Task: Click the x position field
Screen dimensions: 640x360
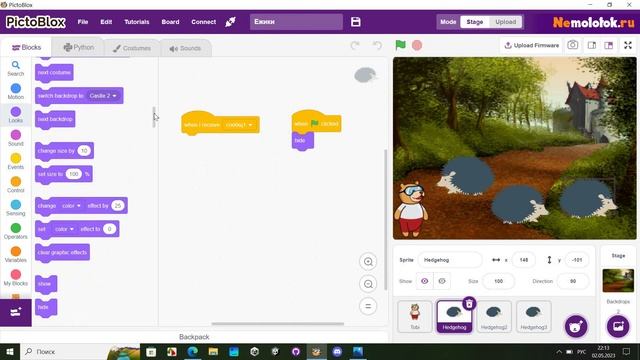Action: (x=524, y=260)
